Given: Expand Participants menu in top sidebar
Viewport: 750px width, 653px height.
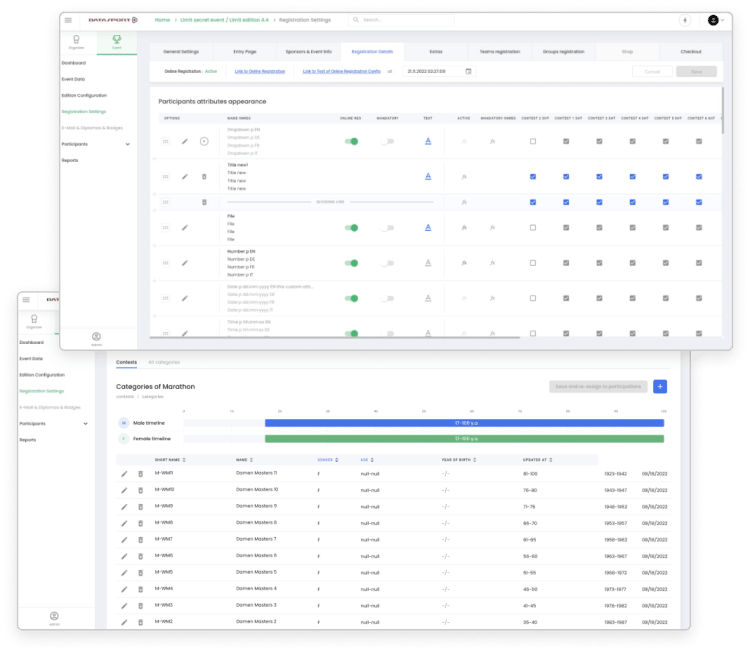Looking at the screenshot, I should pyautogui.click(x=127, y=144).
